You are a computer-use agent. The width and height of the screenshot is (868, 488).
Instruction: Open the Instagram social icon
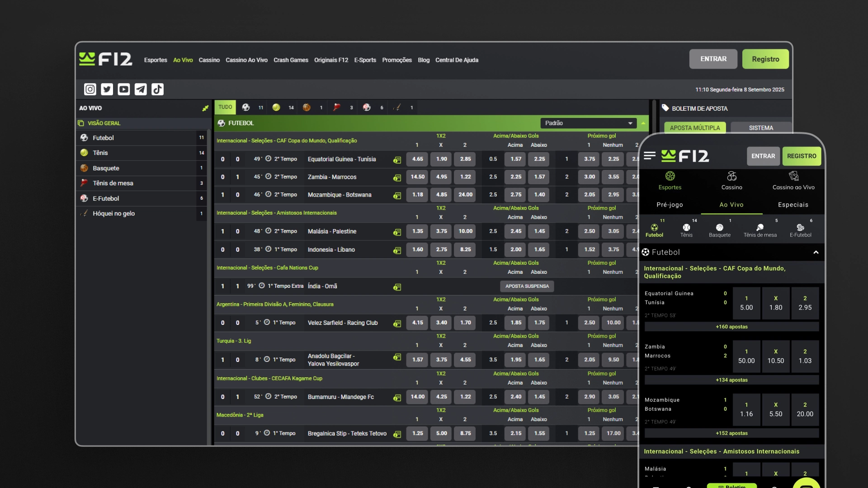tap(90, 89)
